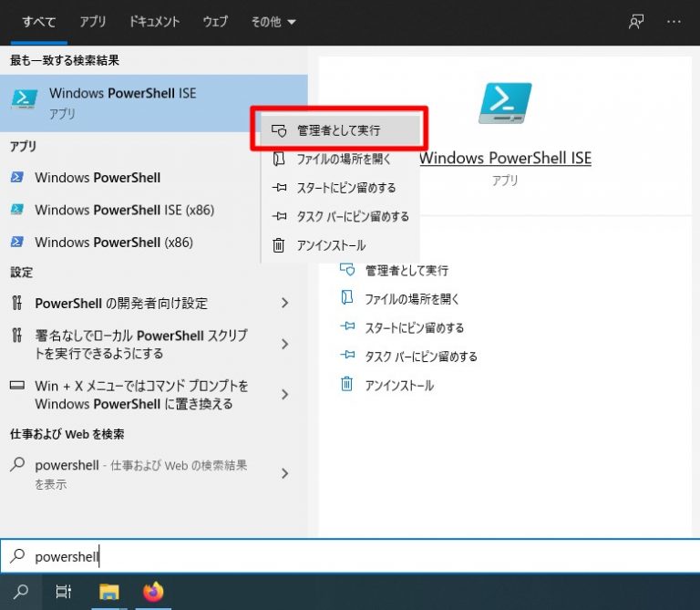The image size is (700, 610).
Task: Click ファイルの場所を開く in the preview pane
Action: coord(412,299)
